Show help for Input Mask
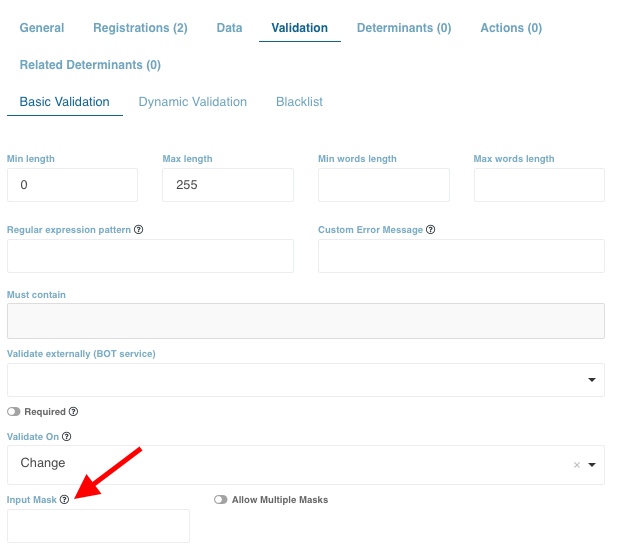622x552 pixels. pos(64,500)
